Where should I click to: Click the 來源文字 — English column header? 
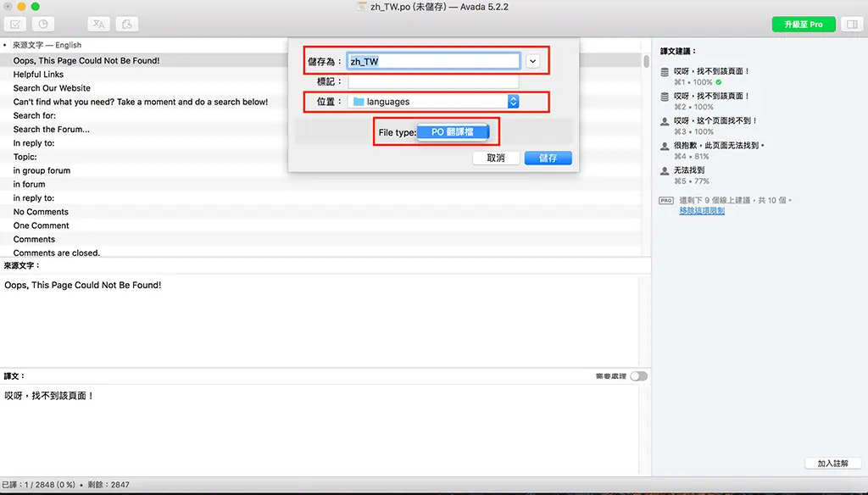(x=47, y=46)
